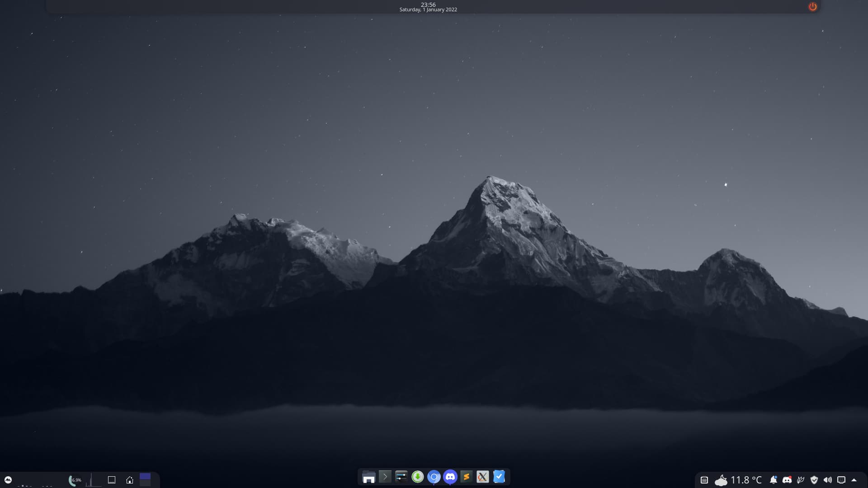Open the X crossover app in dock
This screenshot has height=488, width=868.
[483, 477]
